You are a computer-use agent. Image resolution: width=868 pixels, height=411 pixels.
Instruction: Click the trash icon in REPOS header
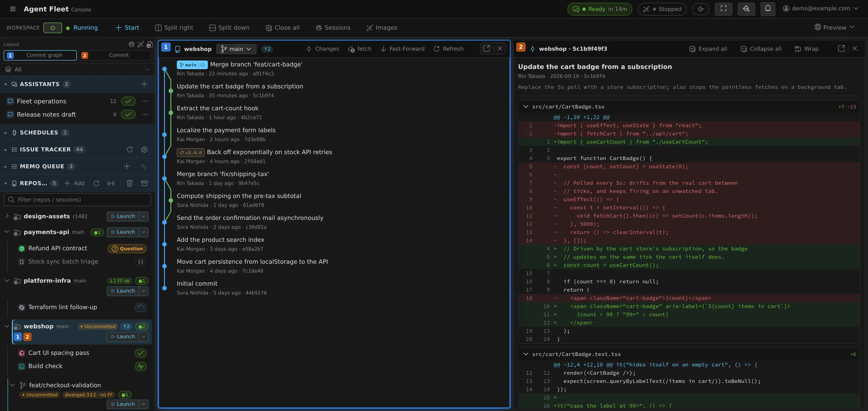[x=130, y=183]
